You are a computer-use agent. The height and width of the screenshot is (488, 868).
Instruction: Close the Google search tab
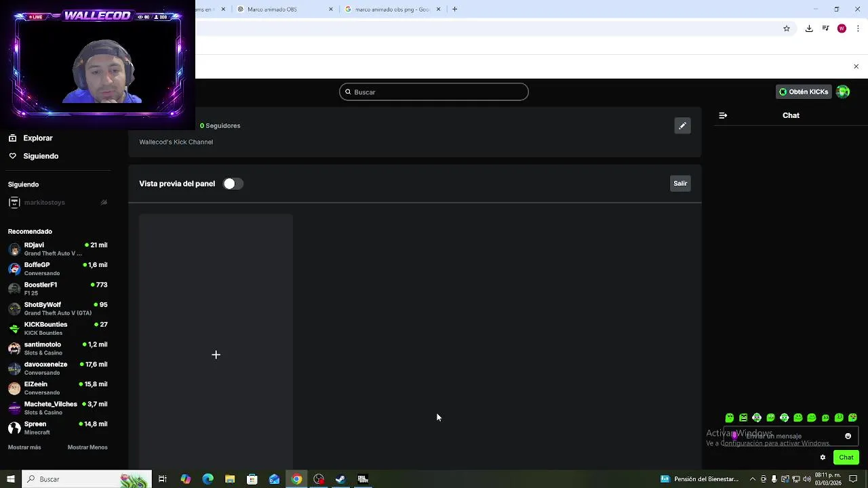pos(438,9)
